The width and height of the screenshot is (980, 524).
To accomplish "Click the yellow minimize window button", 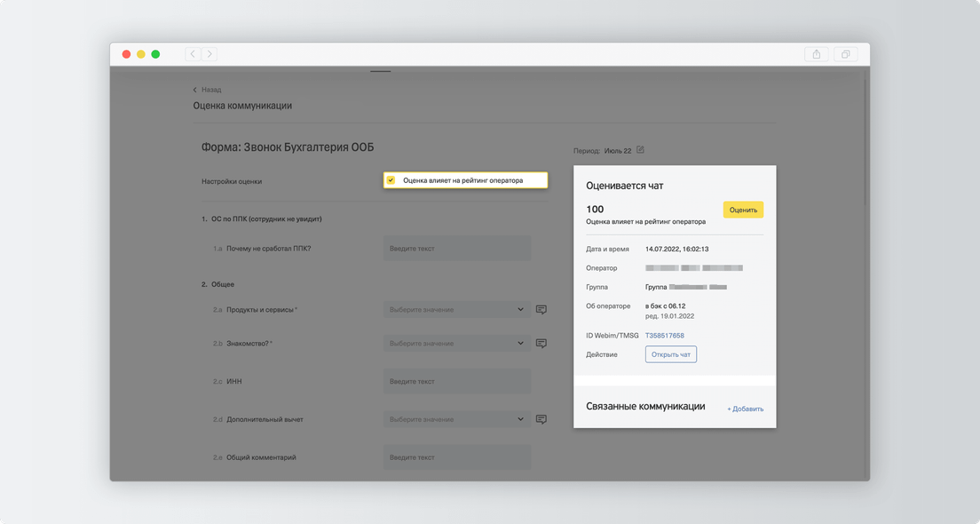I will tap(140, 54).
